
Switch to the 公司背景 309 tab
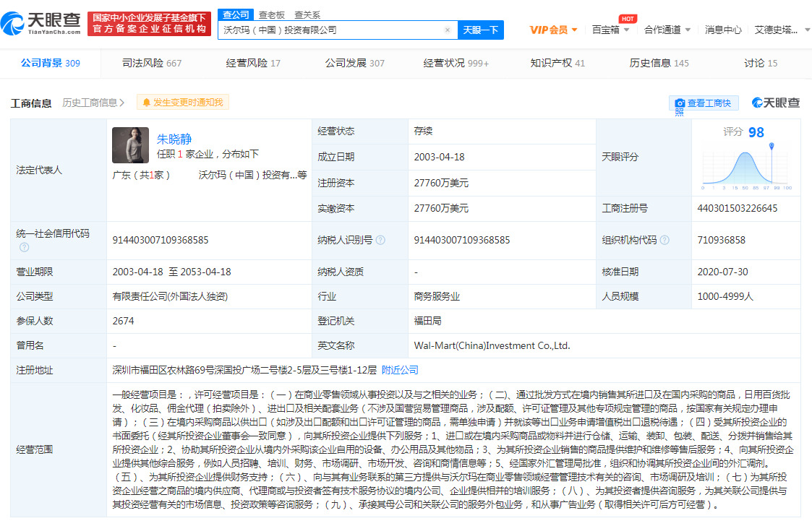click(x=50, y=63)
